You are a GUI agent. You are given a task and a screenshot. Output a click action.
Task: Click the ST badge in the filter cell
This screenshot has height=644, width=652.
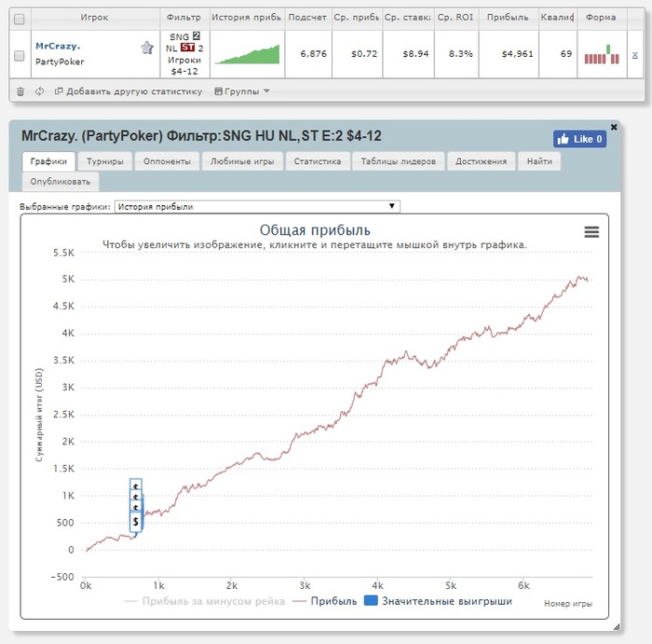(x=187, y=48)
